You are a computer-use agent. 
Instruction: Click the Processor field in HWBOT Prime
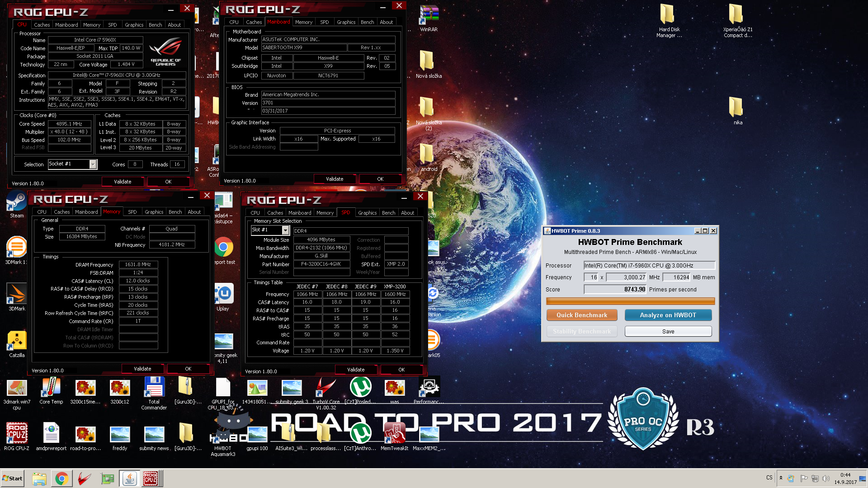click(x=649, y=265)
